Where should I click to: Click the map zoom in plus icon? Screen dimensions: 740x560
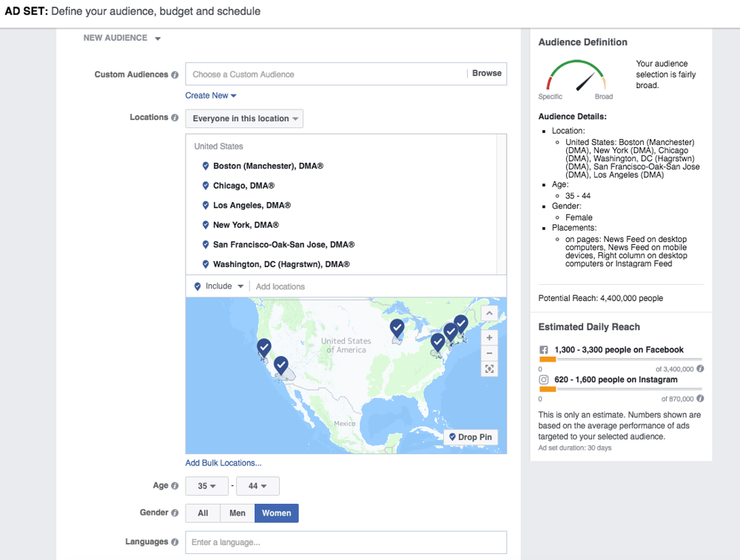pyautogui.click(x=489, y=337)
